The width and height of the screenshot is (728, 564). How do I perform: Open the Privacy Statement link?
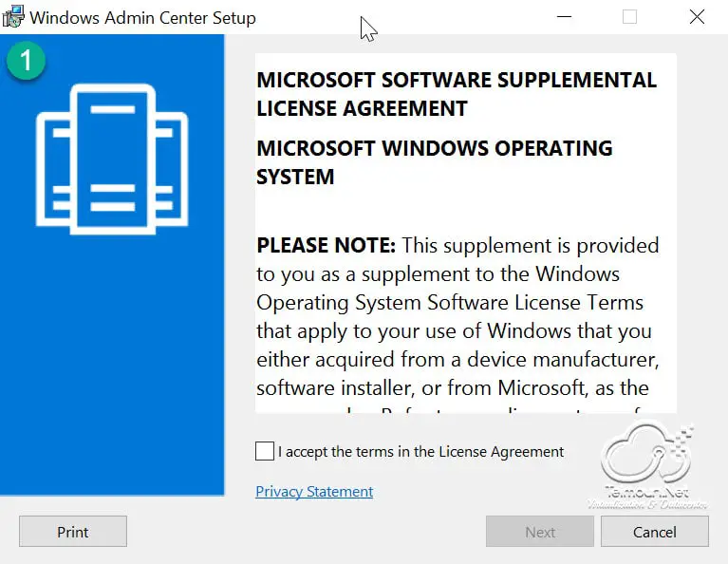(314, 491)
